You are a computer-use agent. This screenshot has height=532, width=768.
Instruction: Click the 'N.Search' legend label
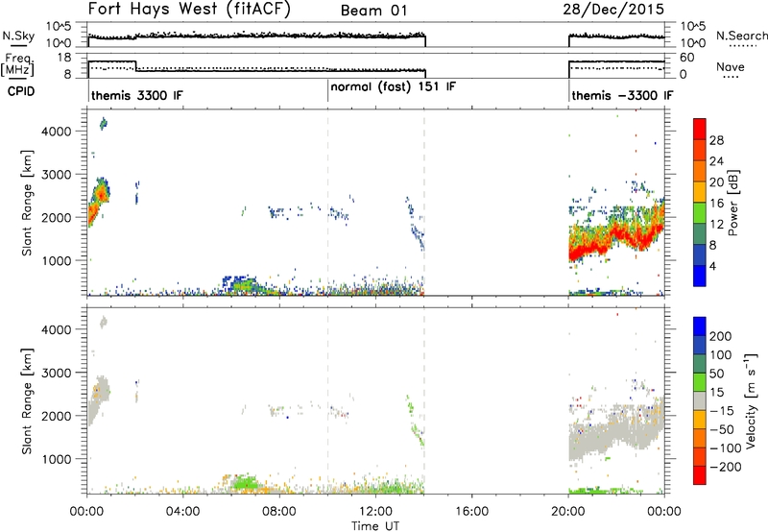coord(741,36)
